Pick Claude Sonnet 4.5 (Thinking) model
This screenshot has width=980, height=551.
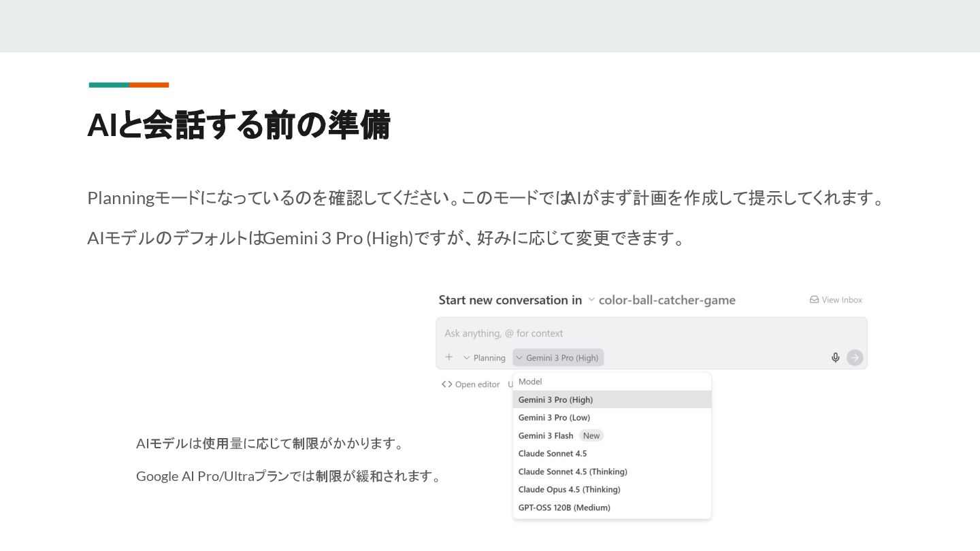pyautogui.click(x=612, y=471)
